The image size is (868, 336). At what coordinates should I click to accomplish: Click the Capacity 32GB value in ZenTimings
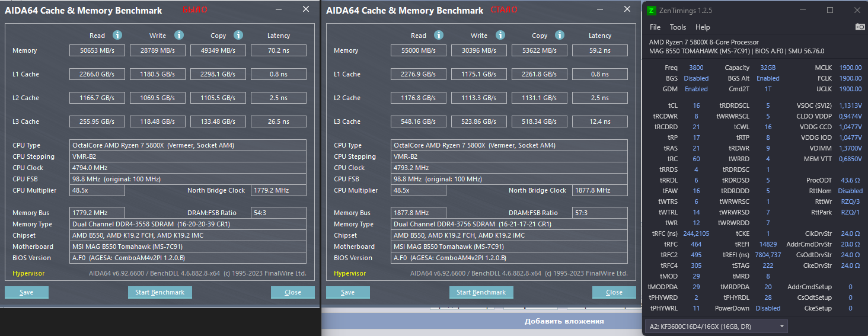click(768, 68)
